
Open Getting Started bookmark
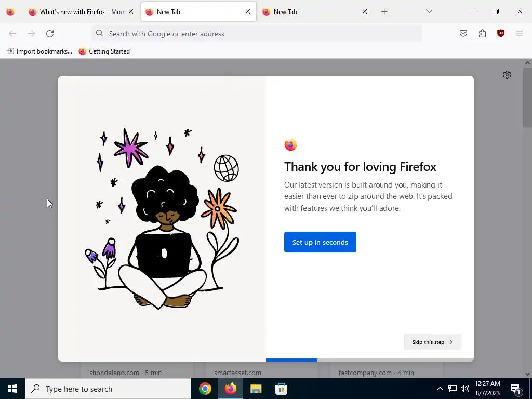104,51
